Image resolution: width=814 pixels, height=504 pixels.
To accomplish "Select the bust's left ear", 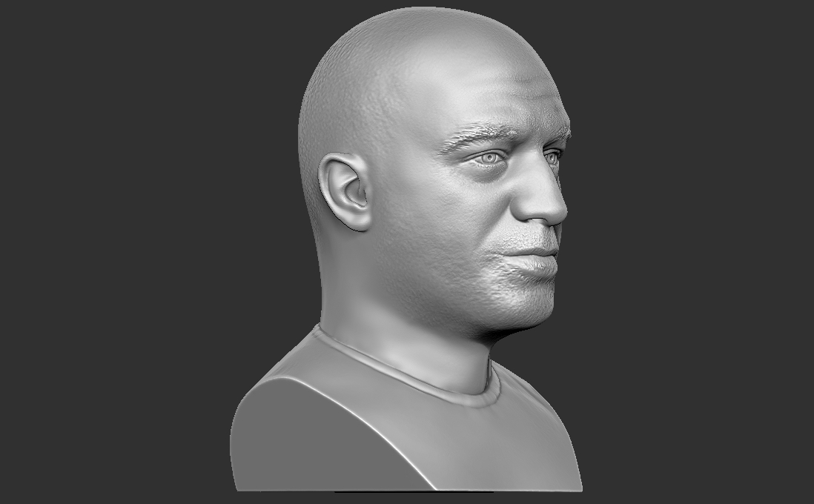I will 345,193.
